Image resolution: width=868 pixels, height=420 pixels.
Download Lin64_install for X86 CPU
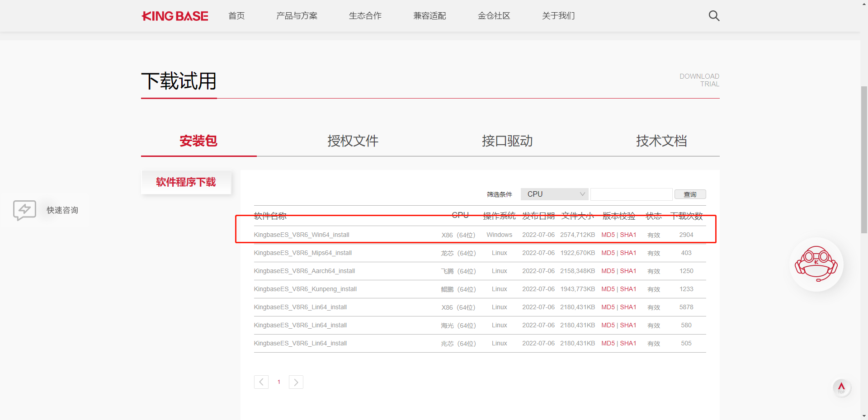click(x=300, y=307)
